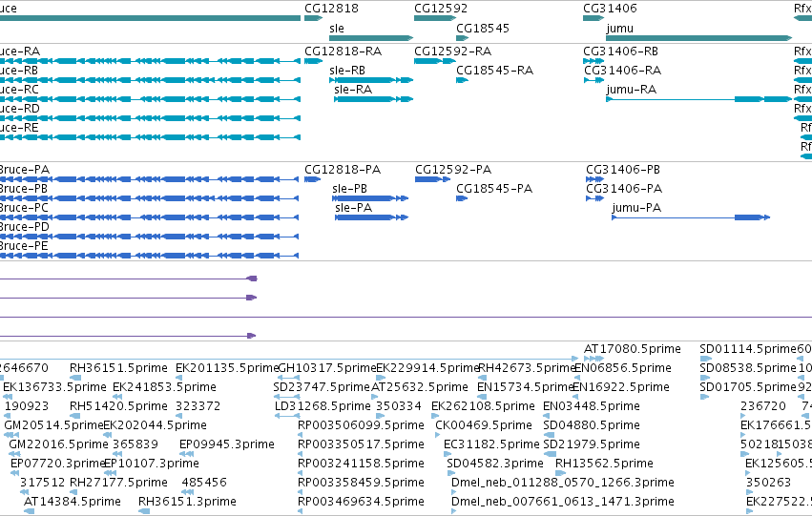Open the CG12592-PA protein label

click(x=453, y=170)
